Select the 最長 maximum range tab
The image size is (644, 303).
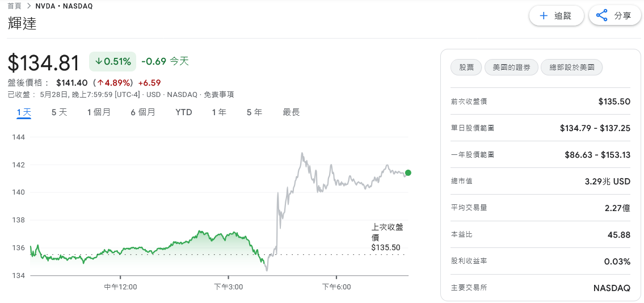coord(291,112)
